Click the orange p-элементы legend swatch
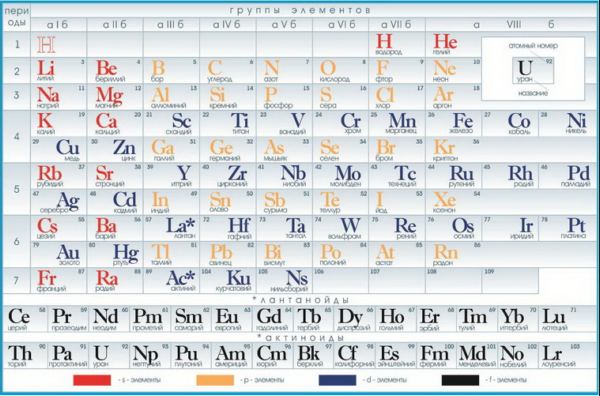Screen dimensions: 600x396 [x=215, y=380]
